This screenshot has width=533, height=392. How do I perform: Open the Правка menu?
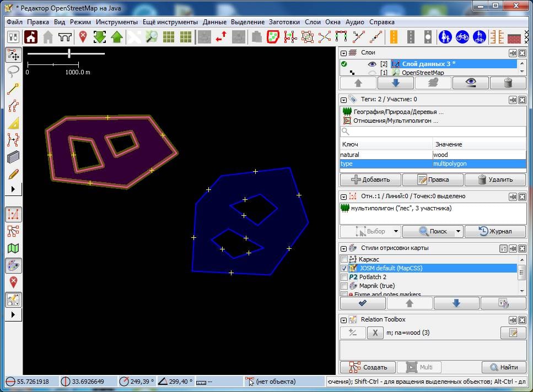pyautogui.click(x=37, y=22)
